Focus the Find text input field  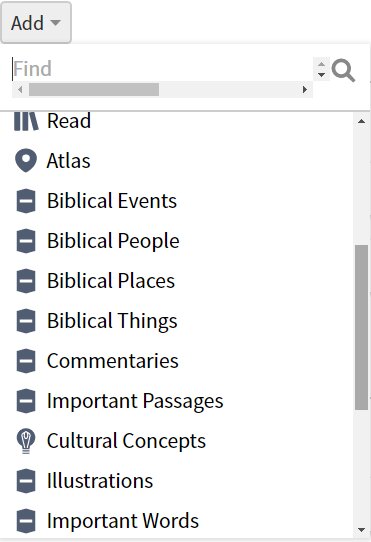click(x=163, y=69)
